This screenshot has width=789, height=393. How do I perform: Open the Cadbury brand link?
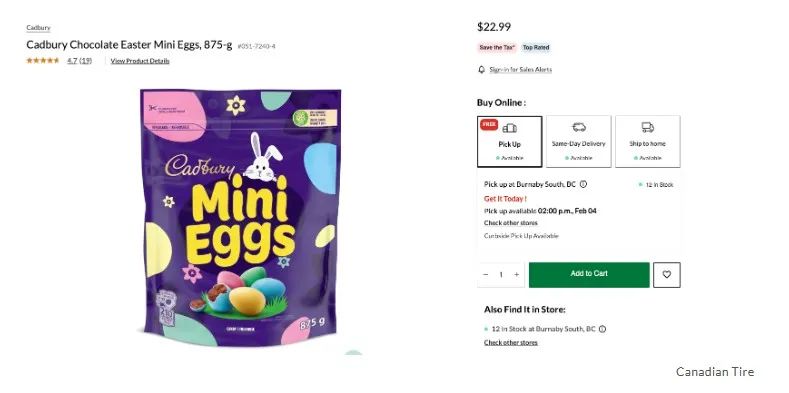38,28
